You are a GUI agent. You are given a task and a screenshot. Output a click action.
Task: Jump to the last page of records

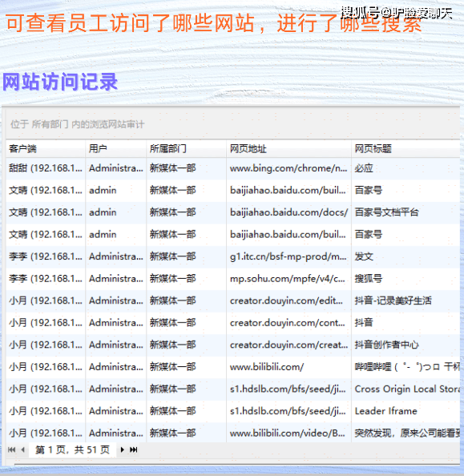(x=134, y=450)
